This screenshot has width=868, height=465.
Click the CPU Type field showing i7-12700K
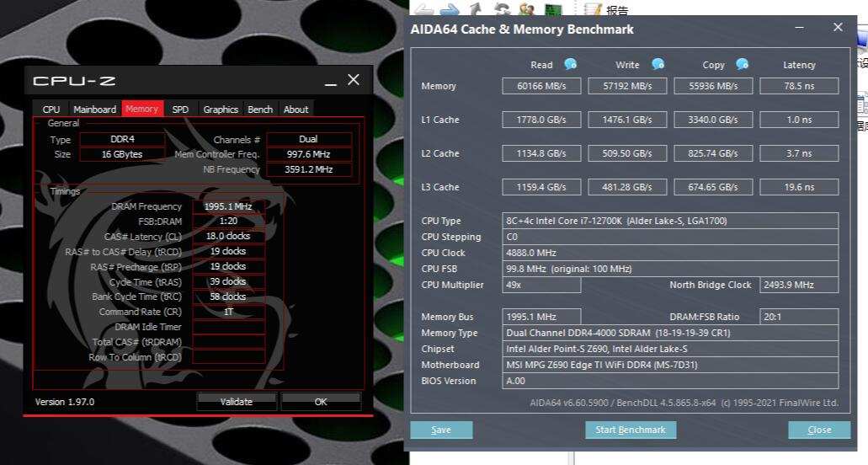670,221
